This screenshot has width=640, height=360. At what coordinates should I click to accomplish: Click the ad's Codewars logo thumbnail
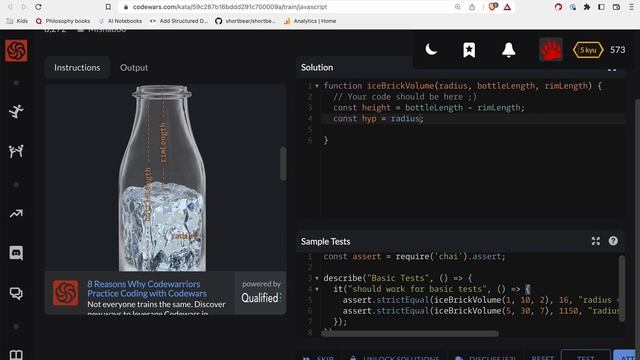point(66,293)
